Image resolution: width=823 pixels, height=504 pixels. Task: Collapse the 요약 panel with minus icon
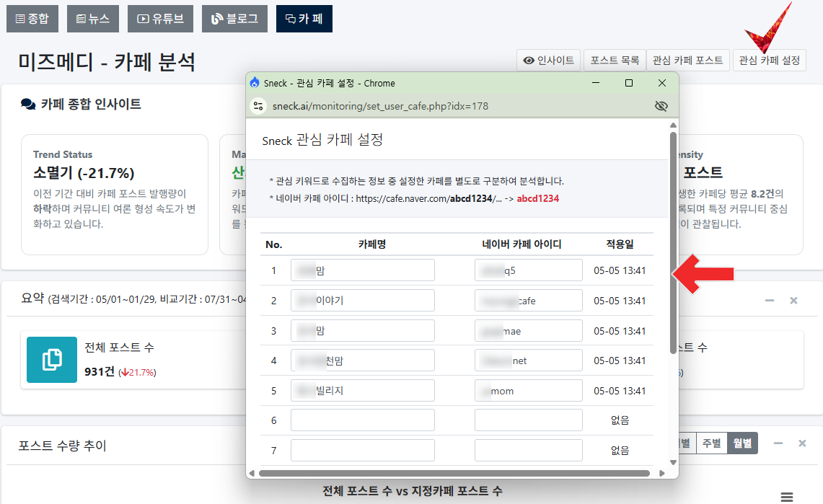coord(770,300)
